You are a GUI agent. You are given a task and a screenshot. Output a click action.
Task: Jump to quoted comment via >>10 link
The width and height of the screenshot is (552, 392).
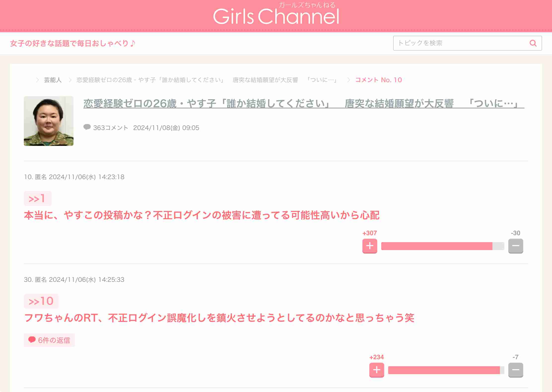(x=41, y=301)
